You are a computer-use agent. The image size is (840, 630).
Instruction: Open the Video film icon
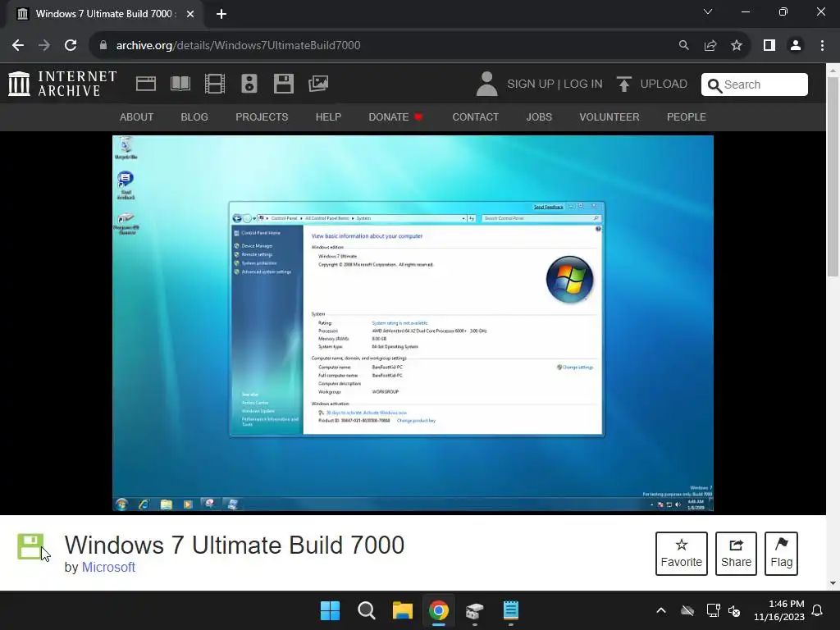[x=215, y=84]
